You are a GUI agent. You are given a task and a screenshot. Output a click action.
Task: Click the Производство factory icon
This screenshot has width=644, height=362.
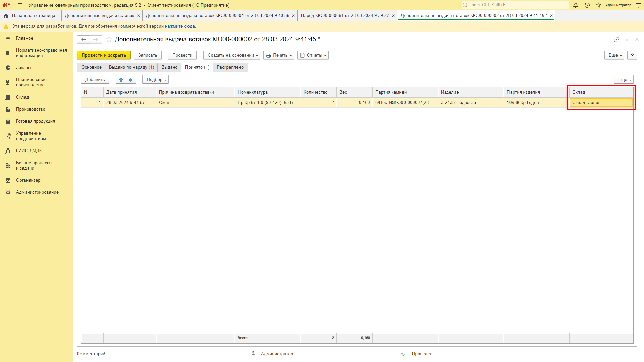tap(8, 109)
